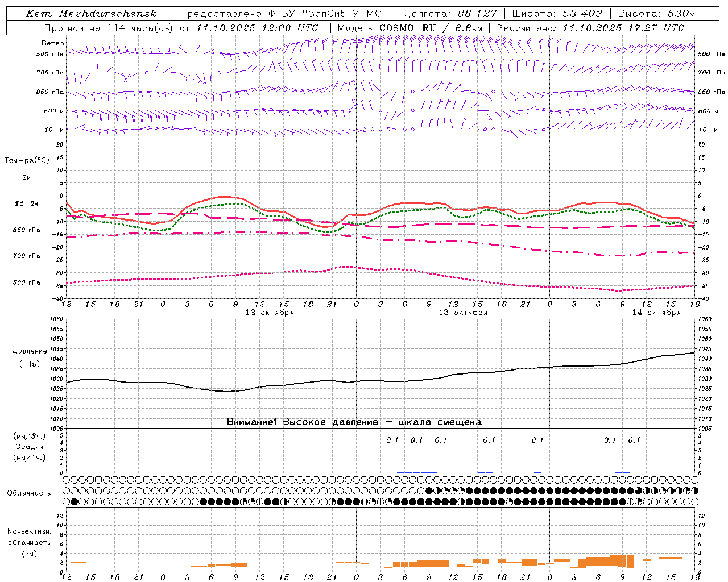Click the right-side 500 гПа wind level label
The image size is (728, 582).
pyautogui.click(x=712, y=54)
